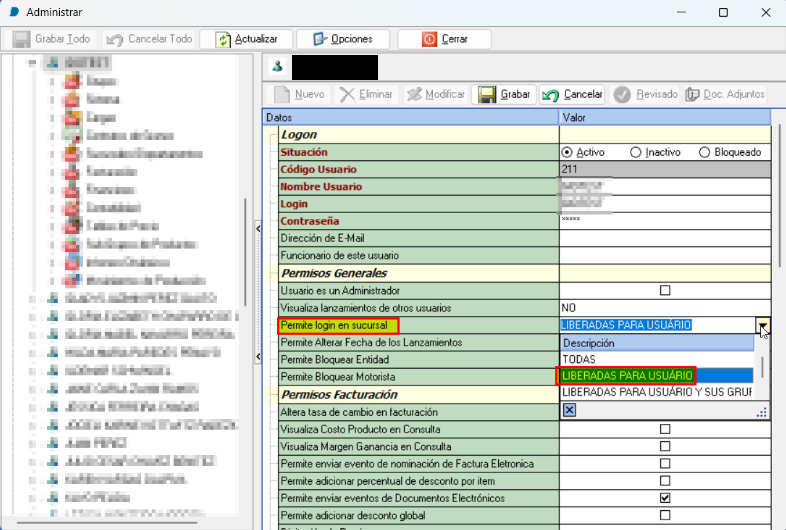Toggle adicionar percentual de desconto por item checkbox
786x530 pixels.
click(x=665, y=481)
